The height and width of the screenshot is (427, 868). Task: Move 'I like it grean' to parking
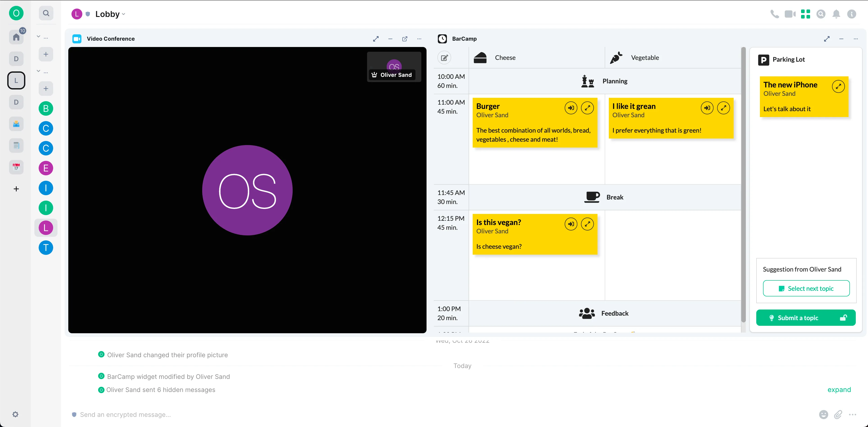point(707,108)
